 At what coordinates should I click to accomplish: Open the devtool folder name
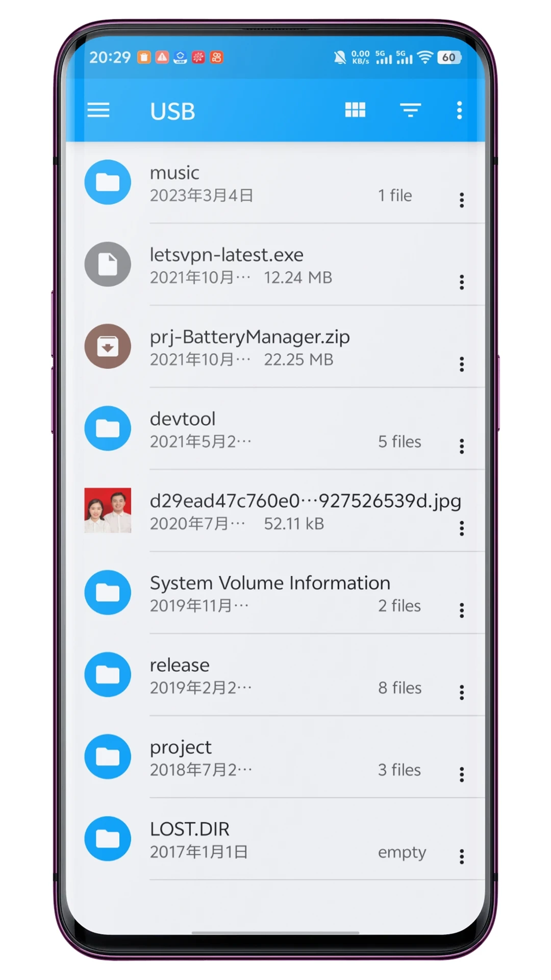point(183,419)
